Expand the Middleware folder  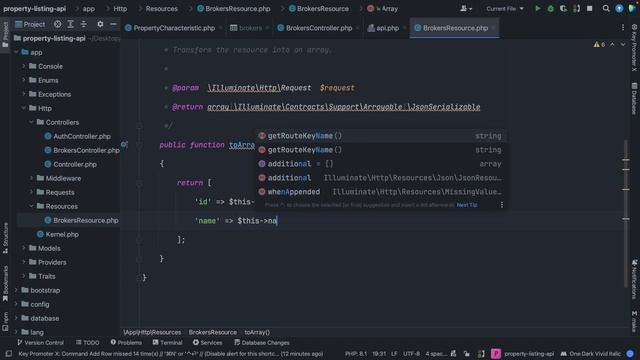coord(31,178)
